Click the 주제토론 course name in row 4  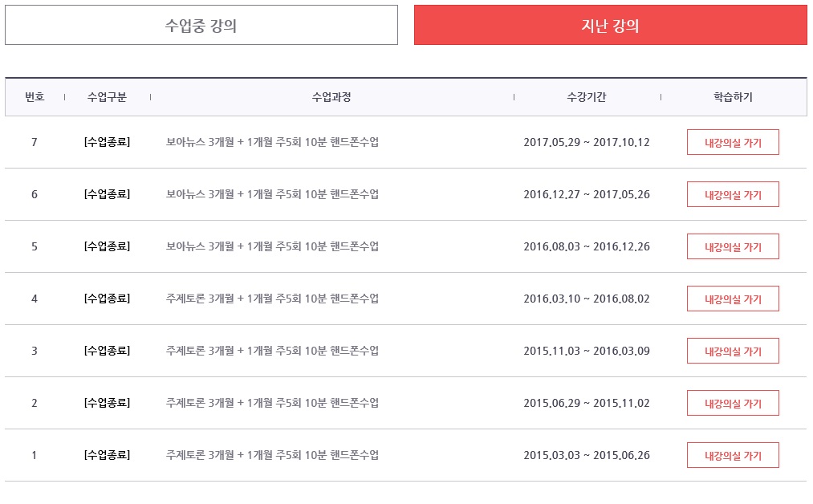coord(272,299)
